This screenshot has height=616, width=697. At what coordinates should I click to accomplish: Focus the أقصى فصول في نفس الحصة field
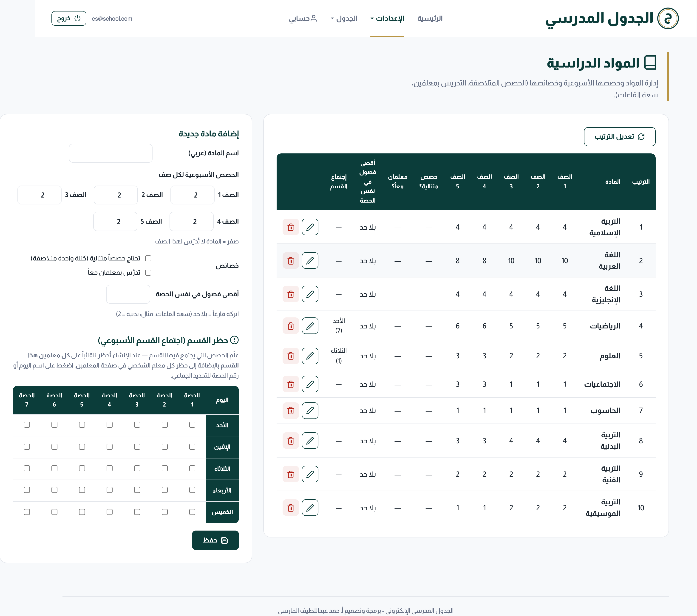coord(128,294)
